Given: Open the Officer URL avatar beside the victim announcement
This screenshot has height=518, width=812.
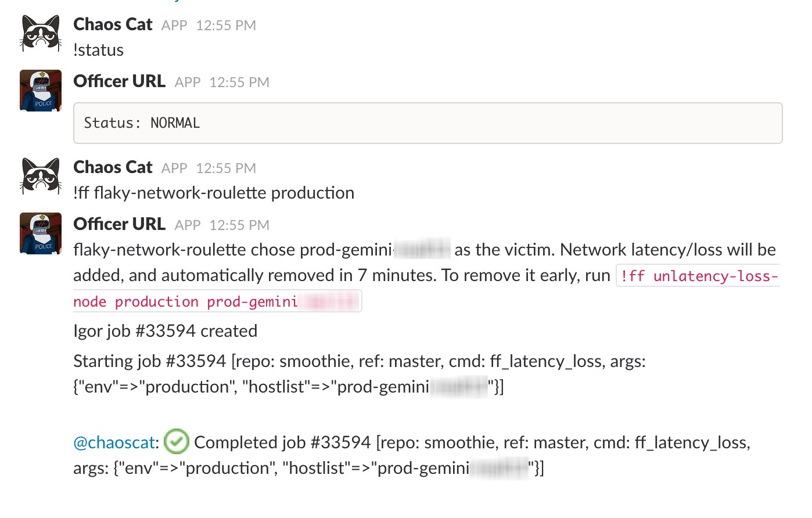Looking at the screenshot, I should tap(41, 233).
